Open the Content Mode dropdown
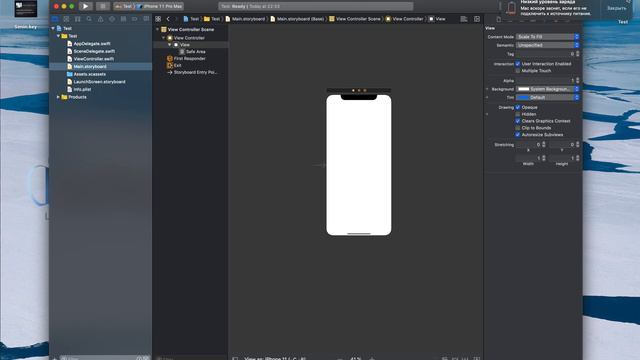Screen dimensions: 640x360 (547, 37)
